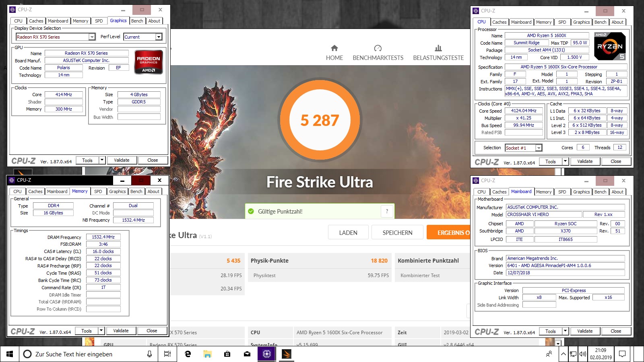
Task: Click the help question mark beside Gültige Punktzahl
Action: pos(387,211)
